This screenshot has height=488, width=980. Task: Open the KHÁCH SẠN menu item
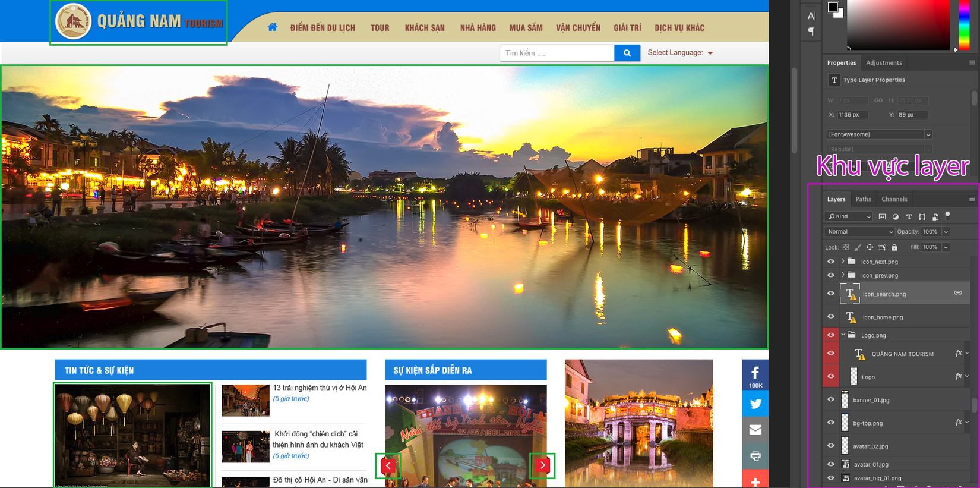coord(425,28)
